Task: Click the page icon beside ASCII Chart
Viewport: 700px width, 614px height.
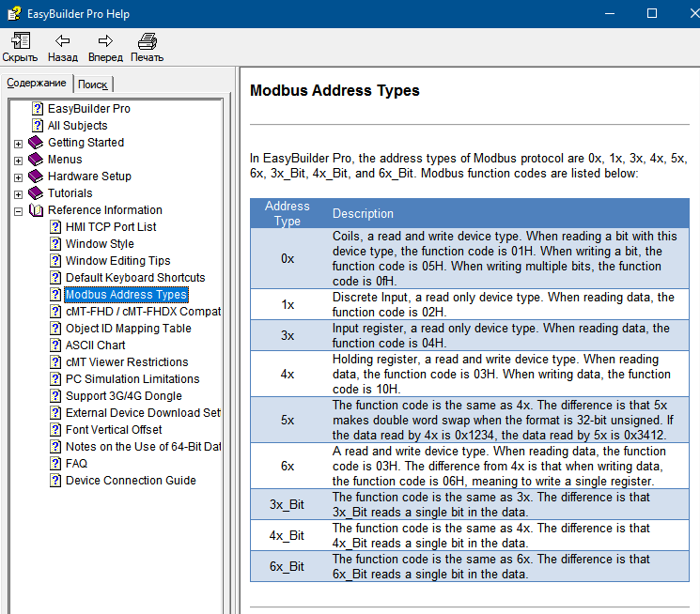Action: pyautogui.click(x=55, y=345)
